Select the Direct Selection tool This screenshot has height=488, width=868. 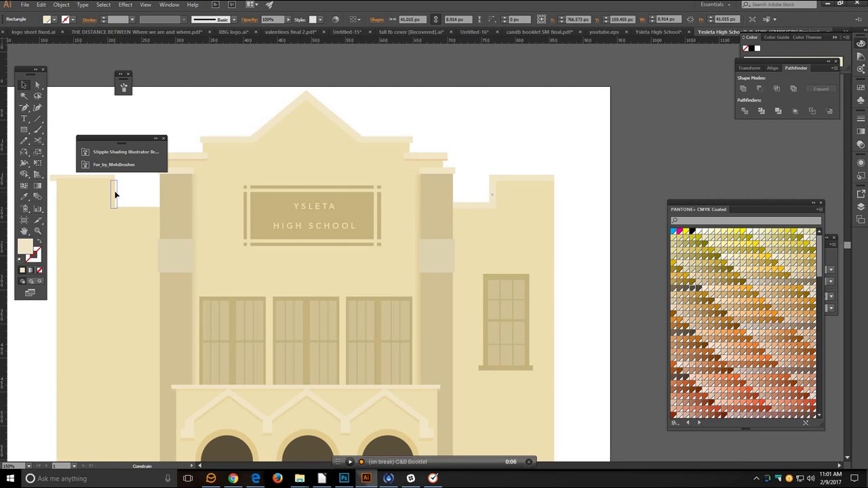point(38,85)
